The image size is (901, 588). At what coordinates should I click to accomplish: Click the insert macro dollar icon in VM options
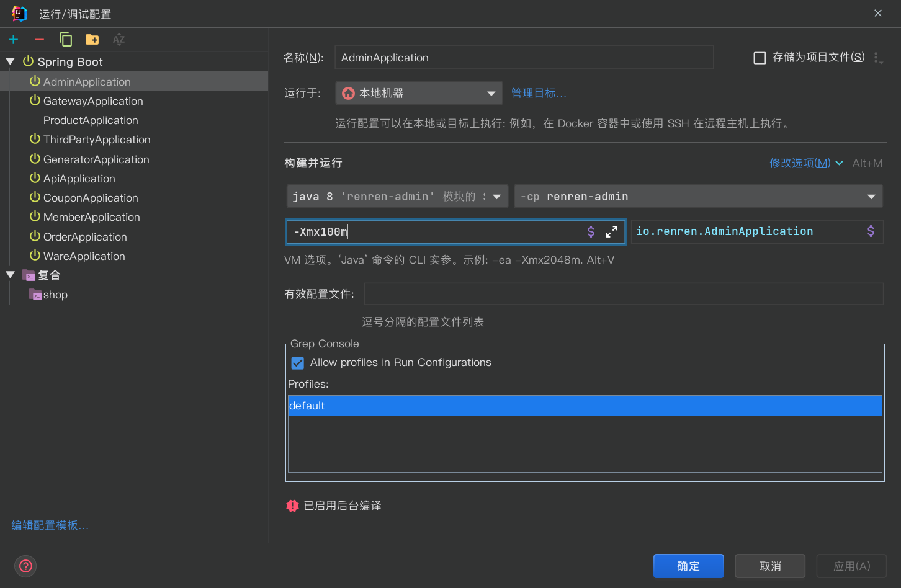(591, 231)
